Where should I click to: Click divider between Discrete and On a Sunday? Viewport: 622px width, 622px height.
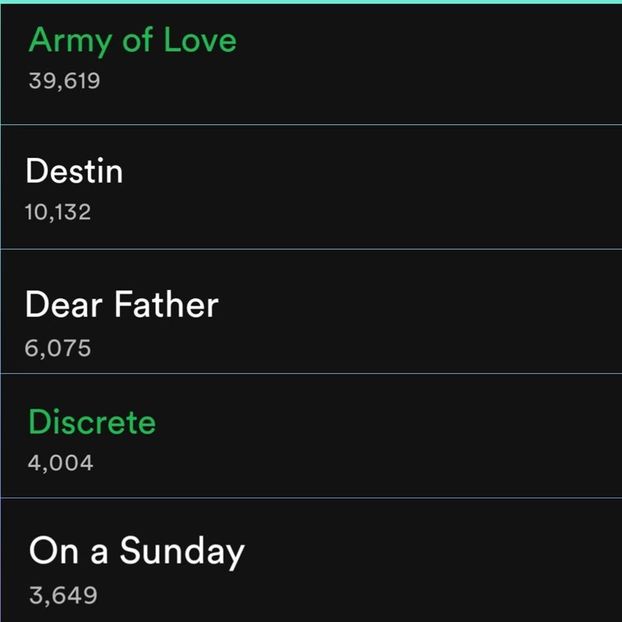pos(311,498)
